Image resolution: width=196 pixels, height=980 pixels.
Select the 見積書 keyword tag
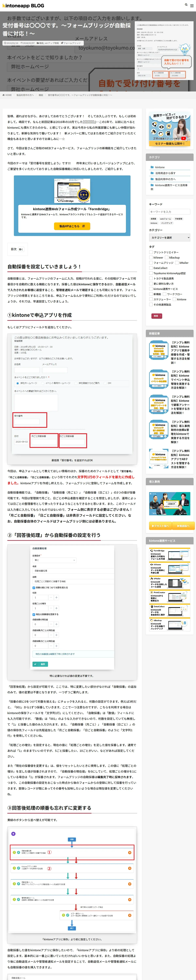coord(153,219)
